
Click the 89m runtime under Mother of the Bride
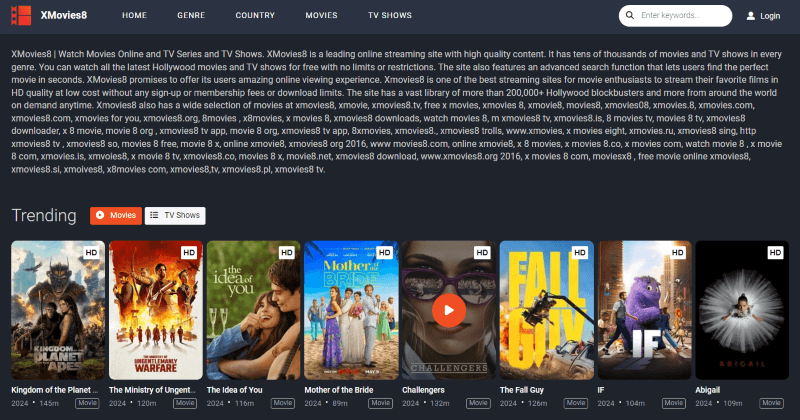(340, 403)
